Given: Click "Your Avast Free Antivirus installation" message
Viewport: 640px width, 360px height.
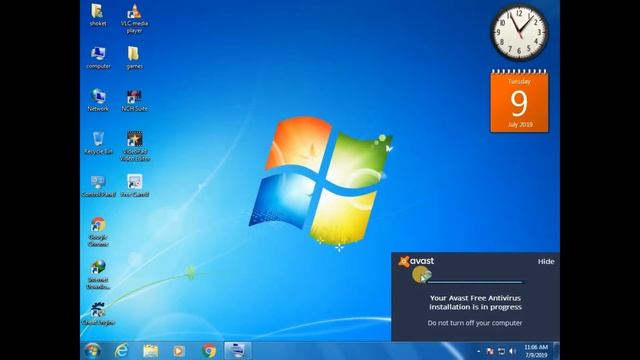Looking at the screenshot, I should pyautogui.click(x=475, y=302).
